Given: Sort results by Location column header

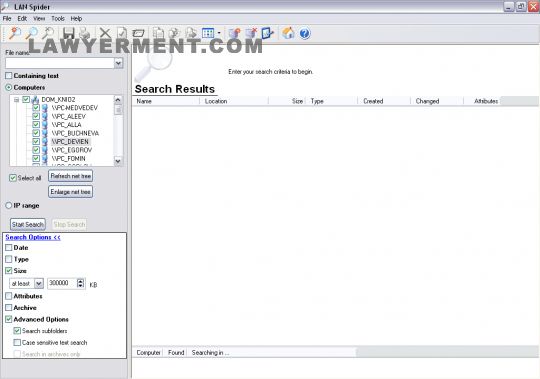Looking at the screenshot, I should [x=234, y=101].
